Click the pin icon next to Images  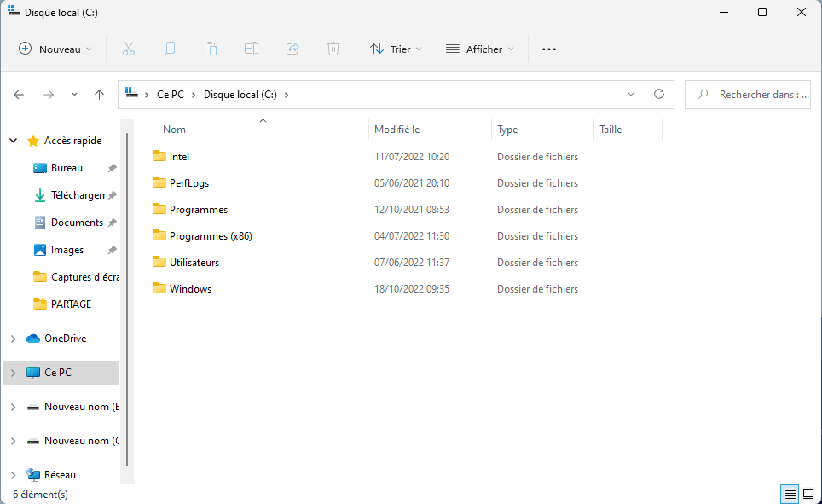[x=112, y=250]
